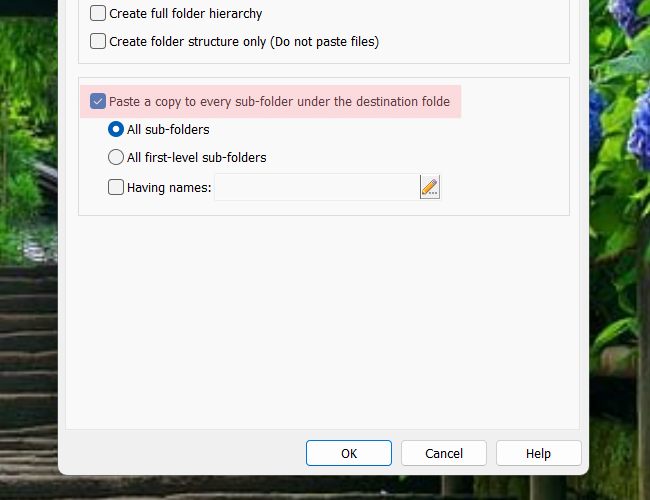The width and height of the screenshot is (650, 500).
Task: Click the '(Do not paste files)' label text
Action: point(325,41)
